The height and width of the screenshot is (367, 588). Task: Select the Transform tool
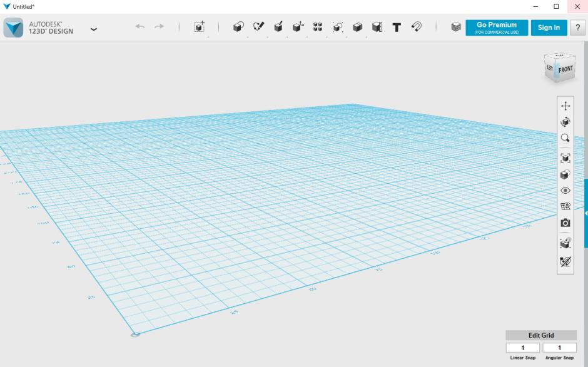coord(199,26)
